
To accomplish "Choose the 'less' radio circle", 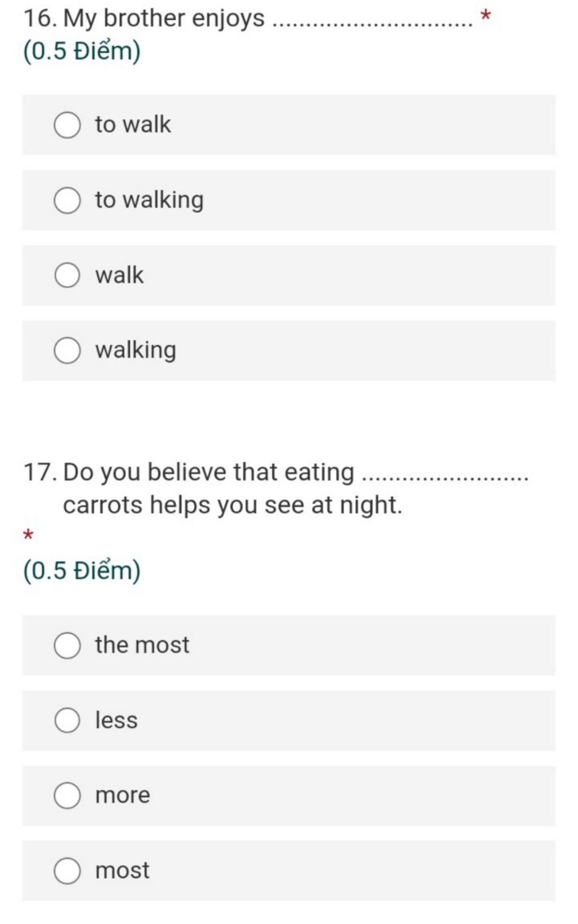I will coord(67,721).
